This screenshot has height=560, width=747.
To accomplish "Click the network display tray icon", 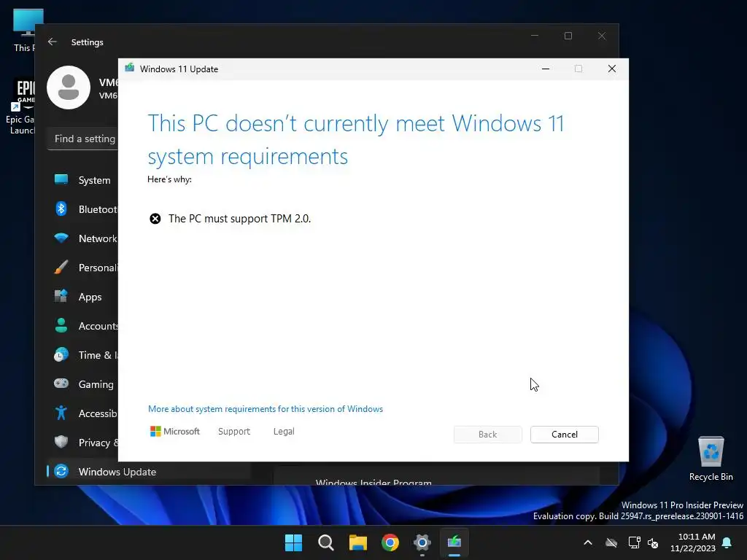I will click(x=634, y=542).
